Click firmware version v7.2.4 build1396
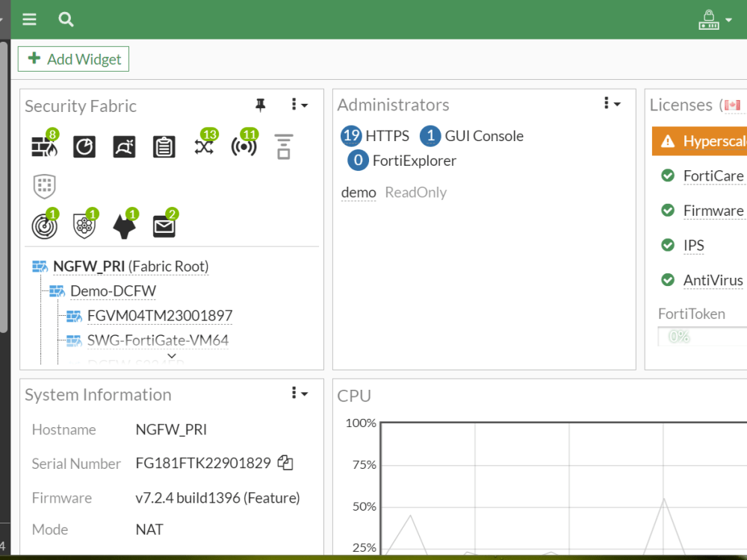Image resolution: width=747 pixels, height=560 pixels. click(217, 497)
